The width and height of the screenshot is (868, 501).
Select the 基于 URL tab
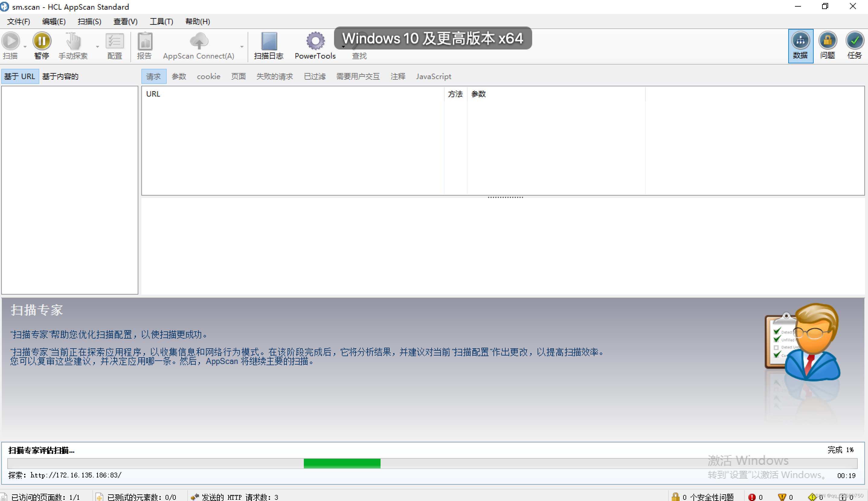click(20, 76)
